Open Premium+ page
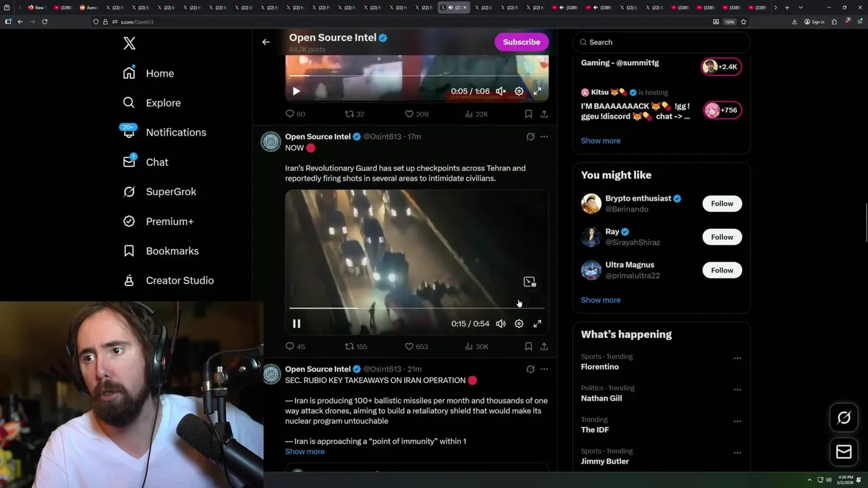Image resolution: width=868 pixels, height=488 pixels. (x=158, y=222)
